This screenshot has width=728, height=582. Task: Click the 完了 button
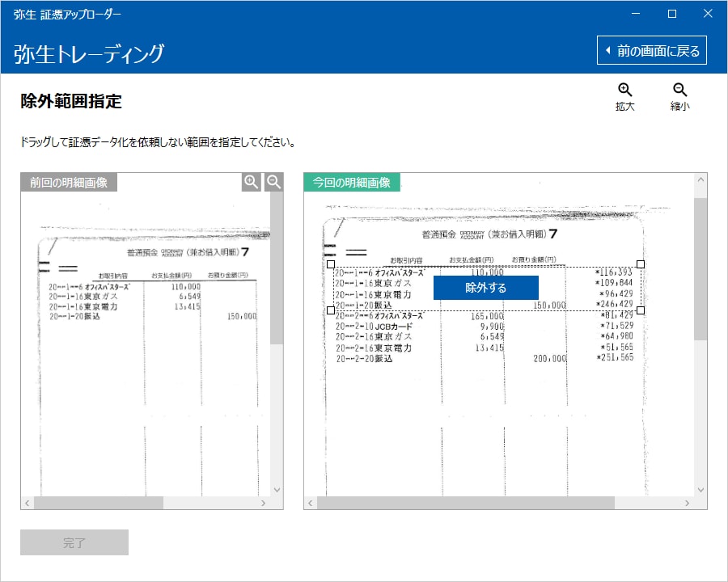(x=74, y=542)
